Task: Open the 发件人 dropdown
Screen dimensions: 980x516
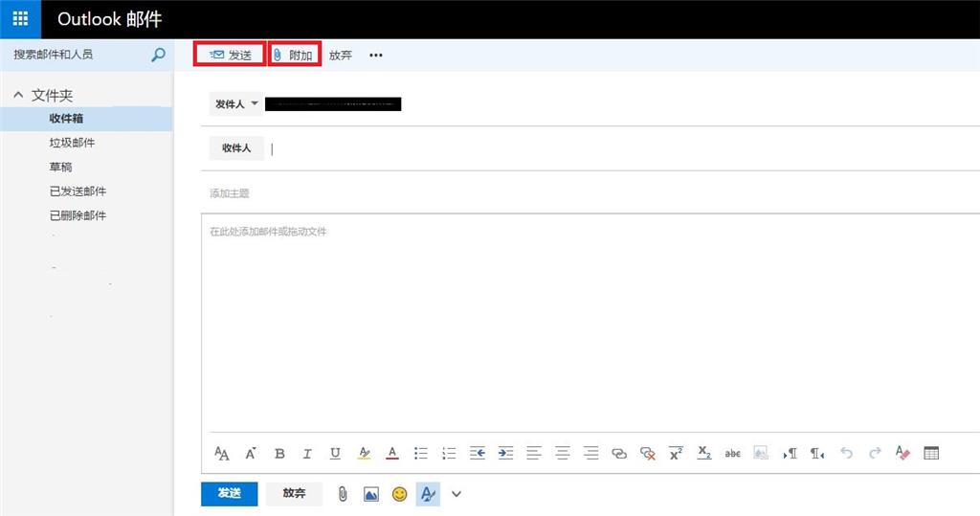Action: 235,103
